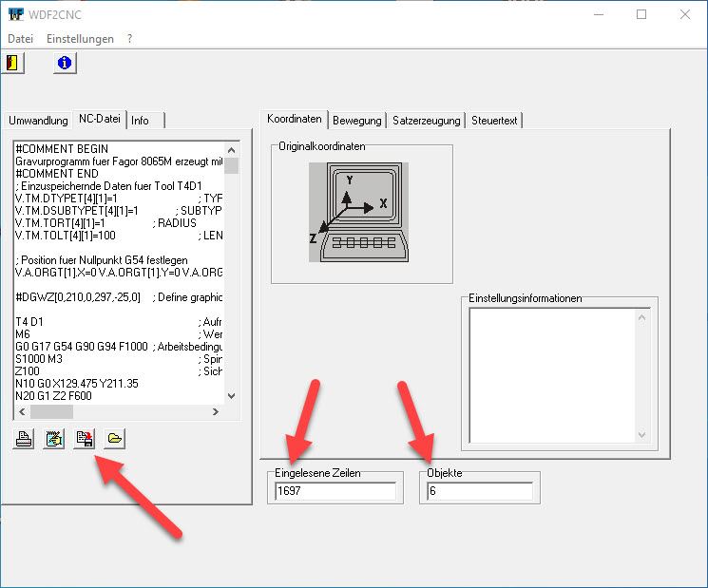Click inside the Einstellungsinformationen text box
708x588 pixels.
pyautogui.click(x=552, y=375)
